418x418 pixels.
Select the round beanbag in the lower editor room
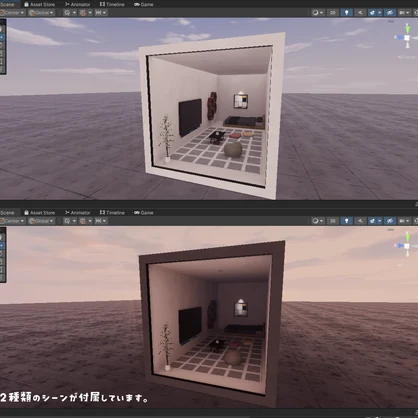tap(233, 357)
